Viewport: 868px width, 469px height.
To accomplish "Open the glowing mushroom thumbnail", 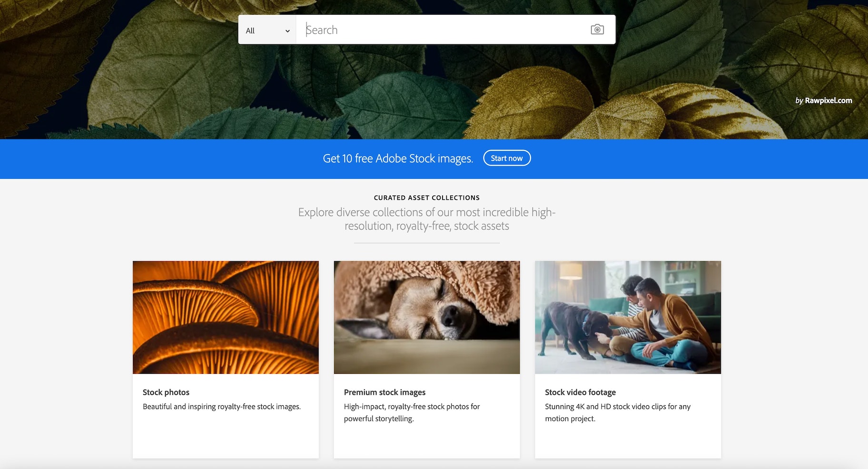I will [226, 317].
